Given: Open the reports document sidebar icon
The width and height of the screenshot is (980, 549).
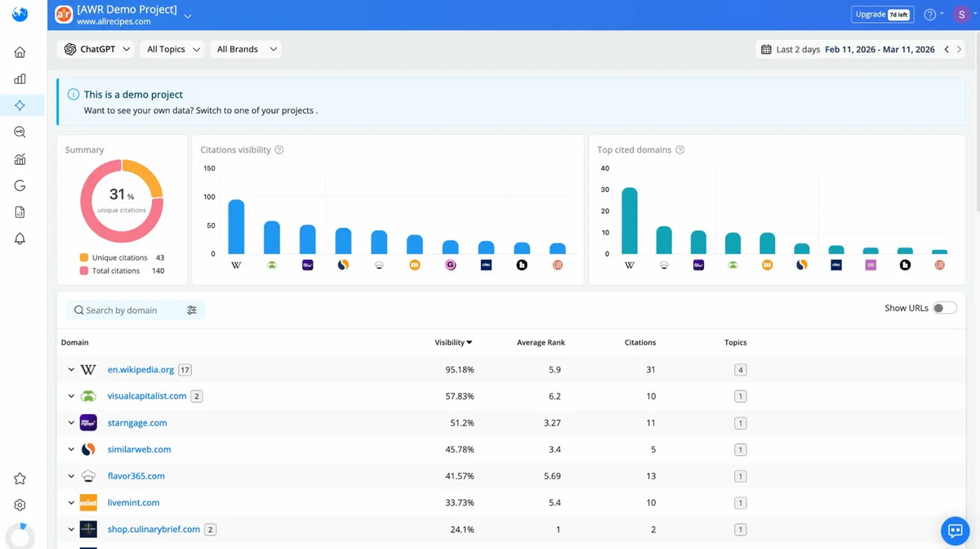Looking at the screenshot, I should [20, 212].
